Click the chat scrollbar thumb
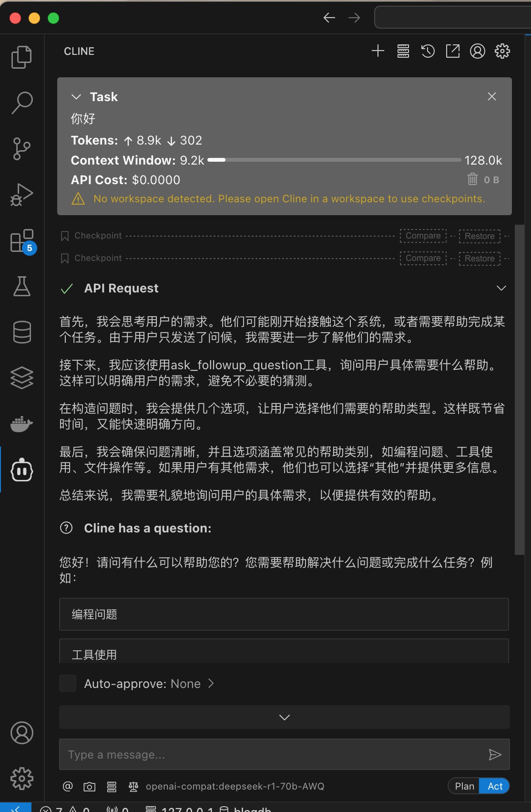 pyautogui.click(x=519, y=389)
